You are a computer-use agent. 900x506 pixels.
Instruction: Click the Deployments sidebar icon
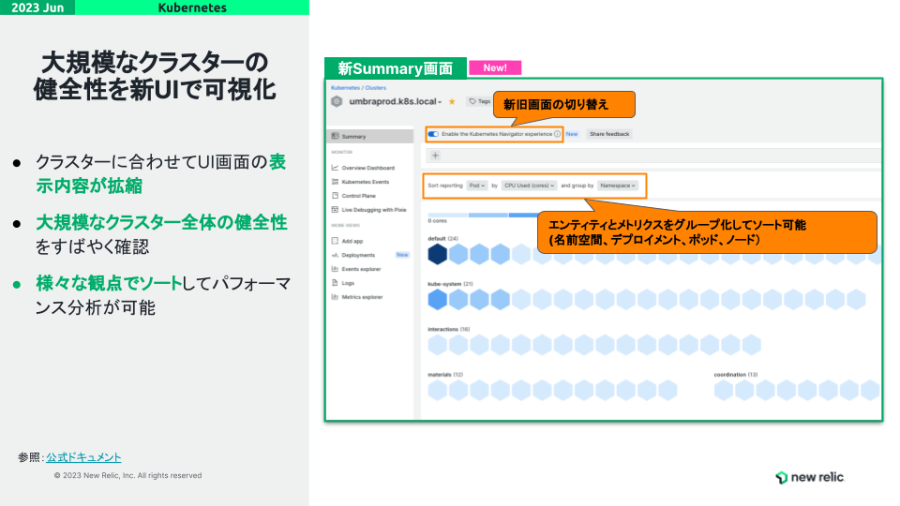(335, 255)
